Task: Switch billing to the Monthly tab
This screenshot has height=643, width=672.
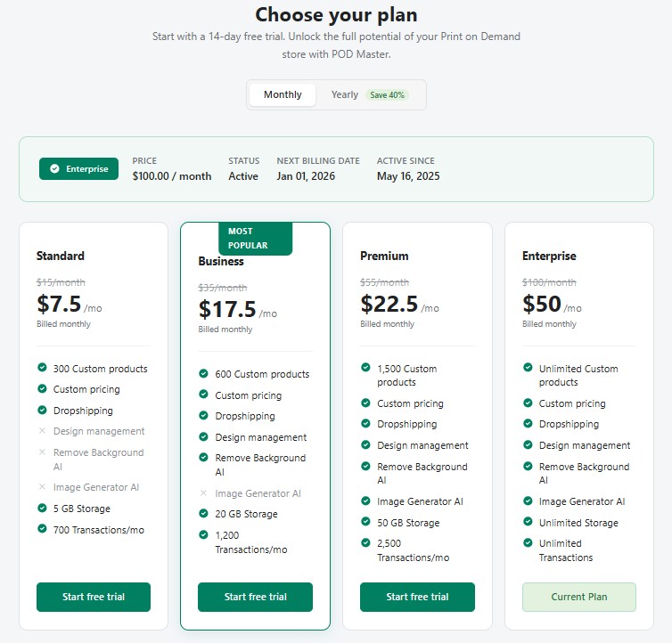Action: click(283, 95)
